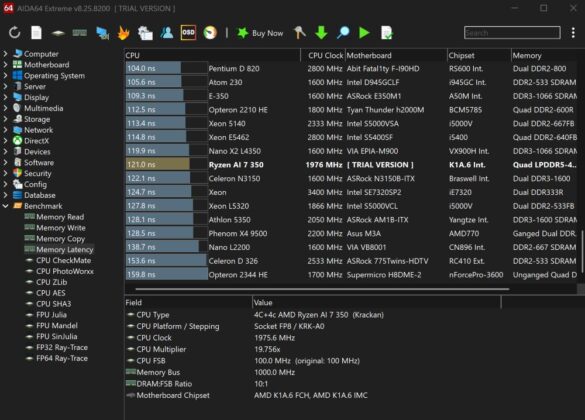Expand the Server tree node
This screenshot has height=420, width=585.
pyautogui.click(x=6, y=86)
